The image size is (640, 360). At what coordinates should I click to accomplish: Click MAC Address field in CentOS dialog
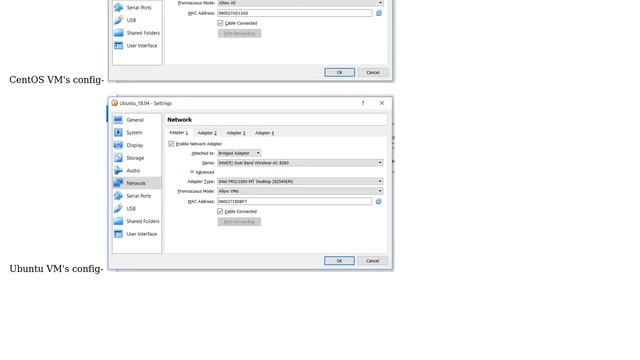[295, 13]
